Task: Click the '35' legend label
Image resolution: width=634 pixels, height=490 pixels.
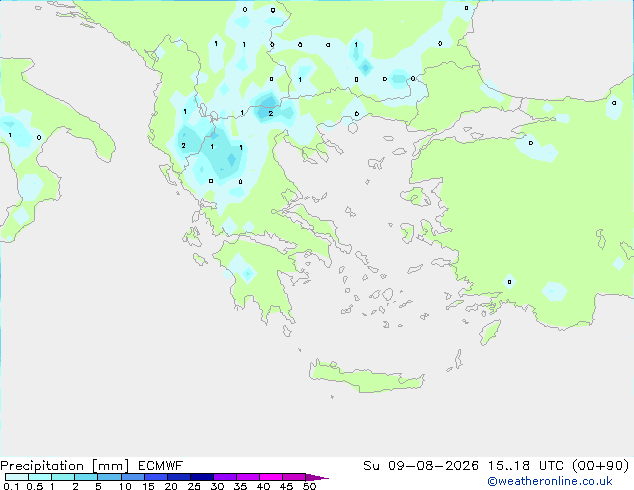Action: click(x=240, y=486)
